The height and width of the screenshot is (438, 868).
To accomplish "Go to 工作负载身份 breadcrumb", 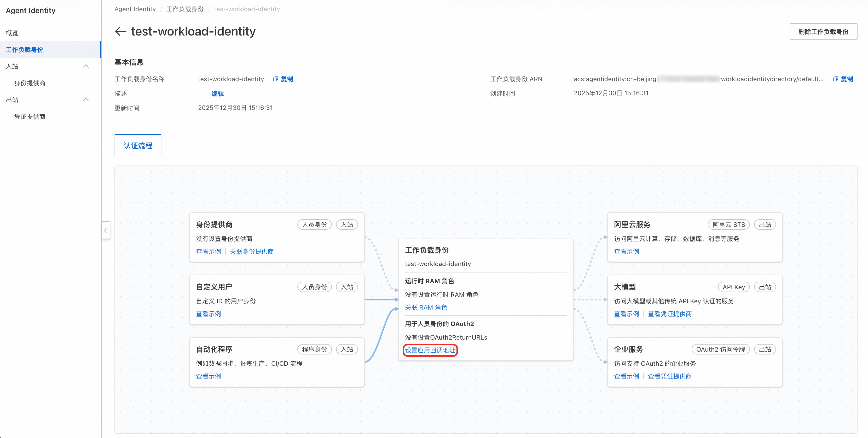I will [185, 9].
